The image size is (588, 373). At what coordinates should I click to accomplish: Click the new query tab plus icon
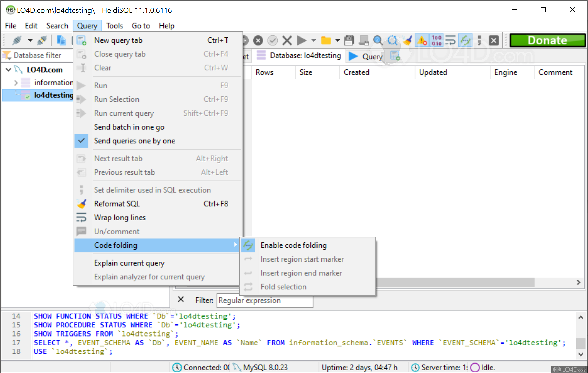[x=395, y=56]
